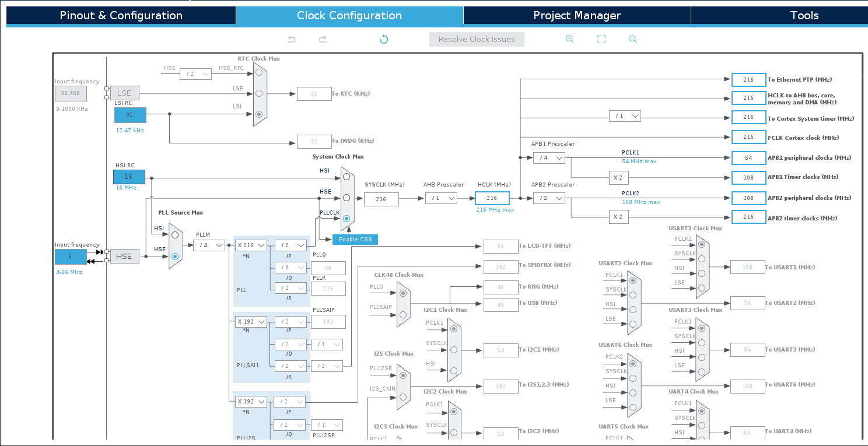Screen dimensions: 868x446
Task: Zoom in on the clock diagram
Action: click(569, 39)
